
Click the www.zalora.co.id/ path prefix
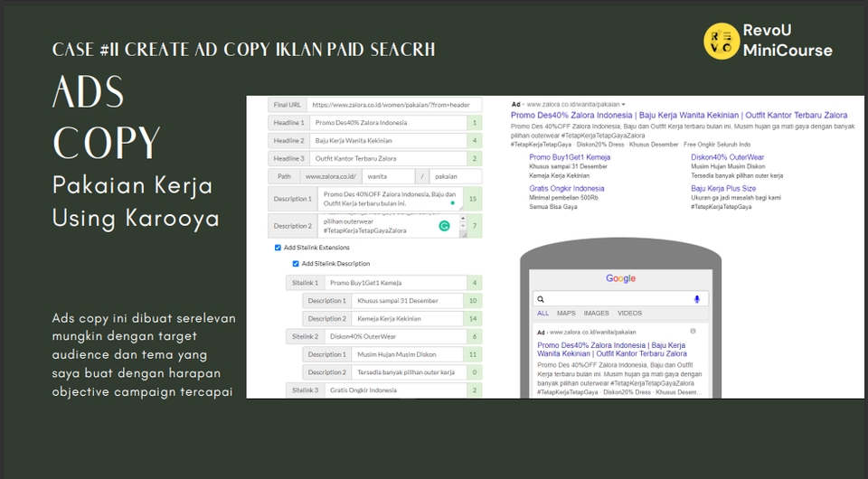click(x=331, y=176)
